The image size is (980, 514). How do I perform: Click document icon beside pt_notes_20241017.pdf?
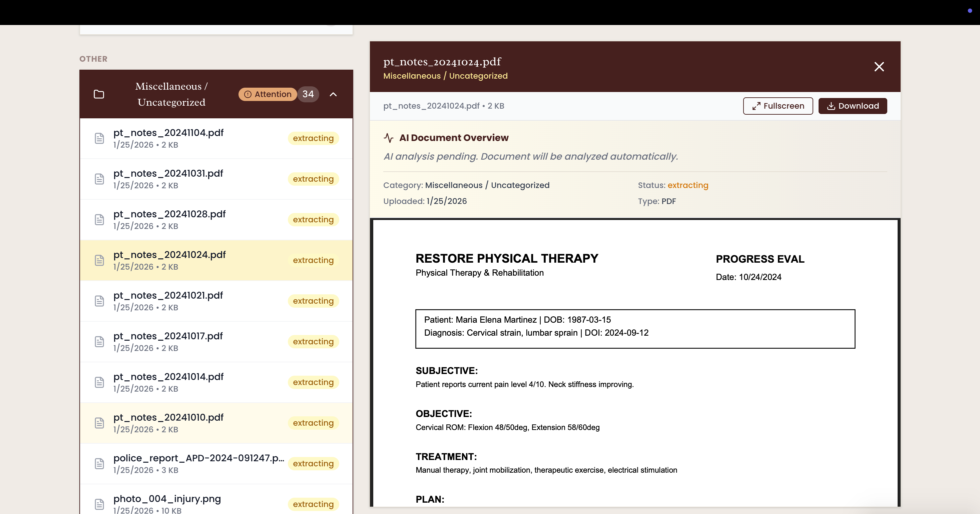(99, 342)
